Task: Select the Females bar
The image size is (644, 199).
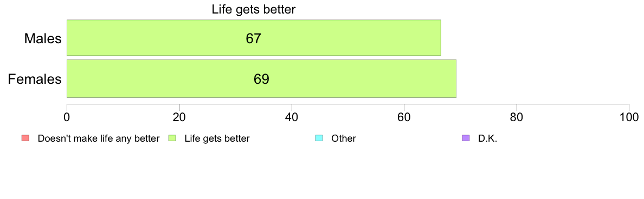Action: [262, 78]
